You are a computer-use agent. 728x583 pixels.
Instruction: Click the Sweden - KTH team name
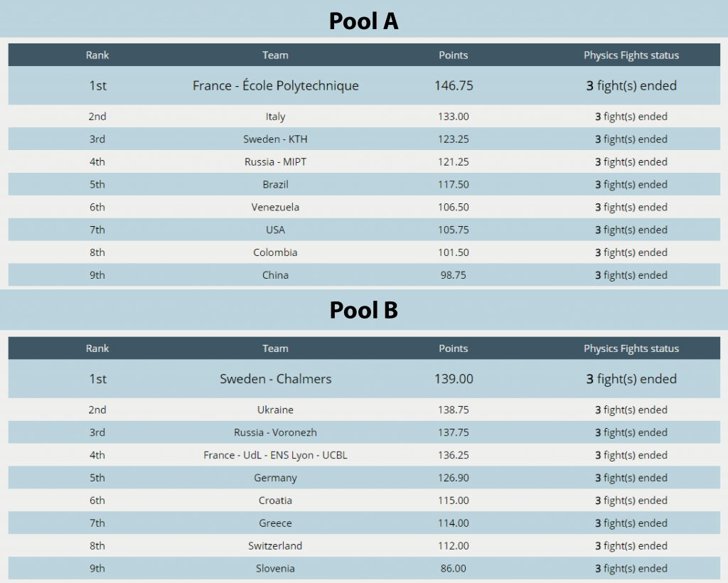(x=275, y=139)
